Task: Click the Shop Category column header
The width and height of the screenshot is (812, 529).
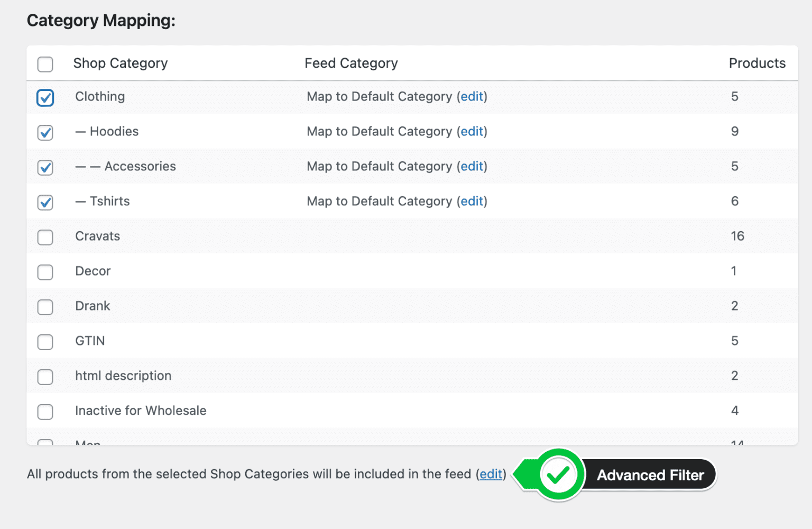Action: (x=120, y=63)
